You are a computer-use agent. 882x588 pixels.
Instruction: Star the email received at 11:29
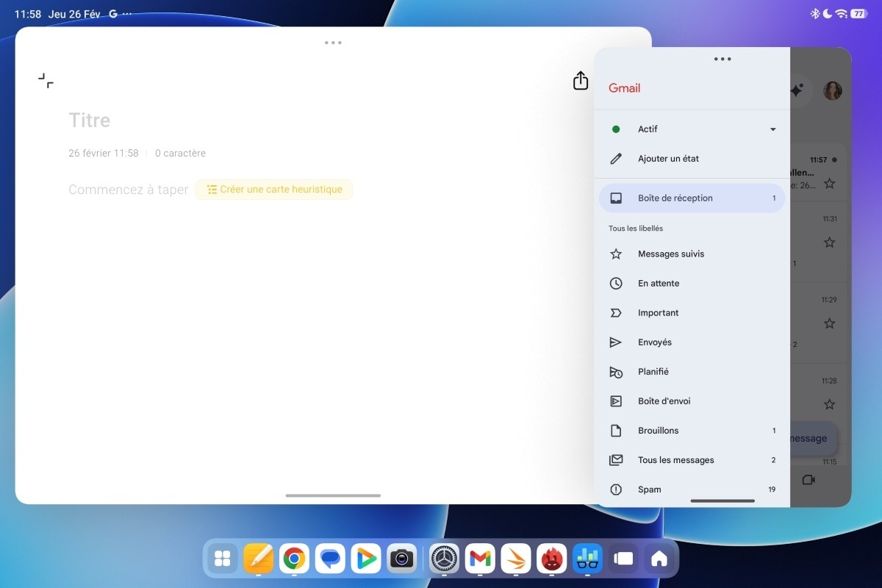(x=829, y=323)
